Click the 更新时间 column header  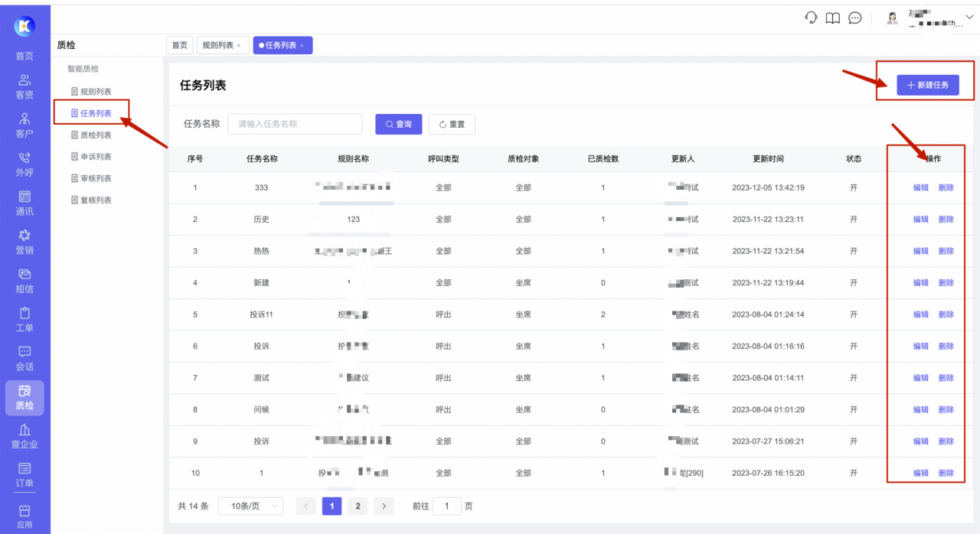click(768, 159)
